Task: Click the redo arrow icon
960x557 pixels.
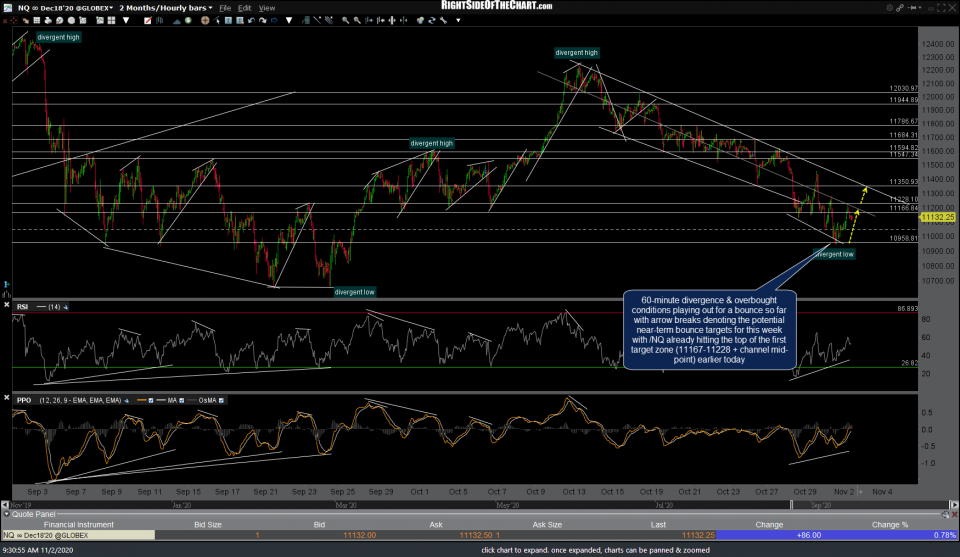Action: (x=263, y=20)
